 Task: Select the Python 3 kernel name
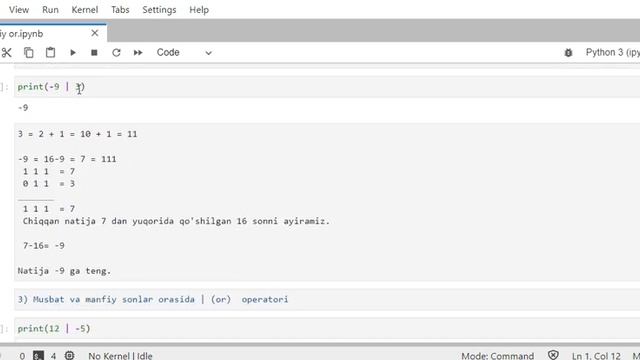[612, 53]
